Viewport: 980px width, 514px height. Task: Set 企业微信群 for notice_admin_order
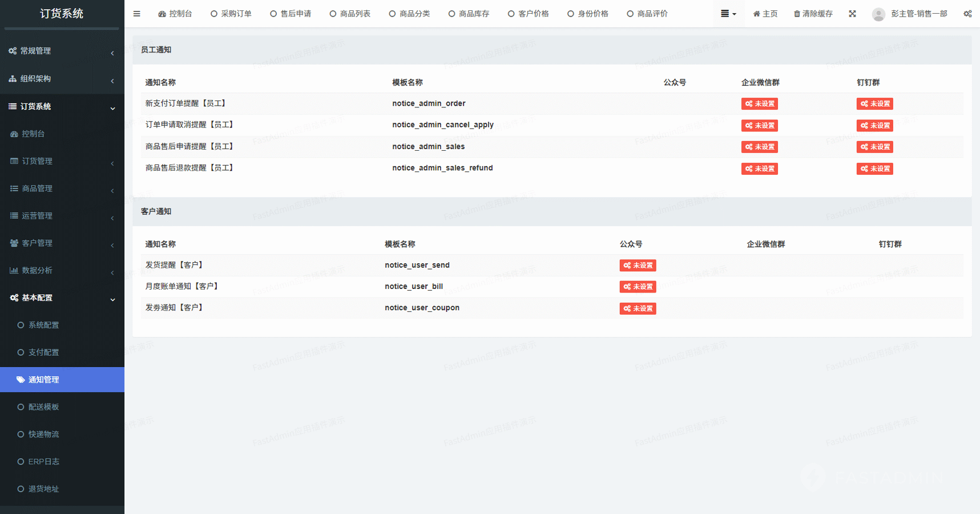pyautogui.click(x=759, y=104)
